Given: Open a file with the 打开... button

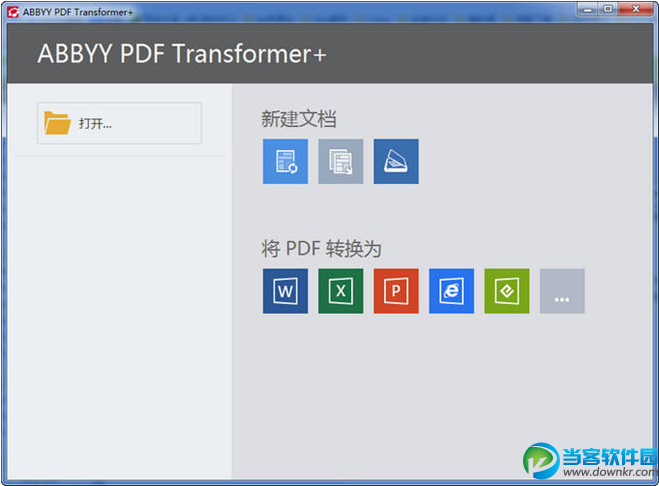Looking at the screenshot, I should [119, 123].
